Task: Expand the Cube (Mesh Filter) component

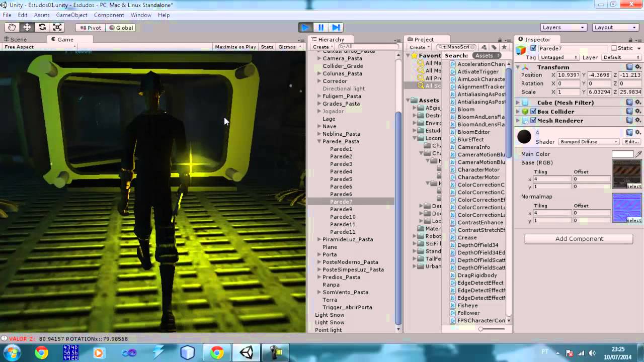Action: pos(518,103)
